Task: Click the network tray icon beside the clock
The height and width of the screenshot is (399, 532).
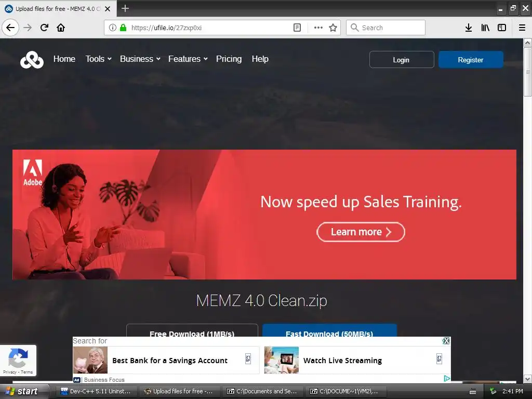Action: click(x=493, y=391)
